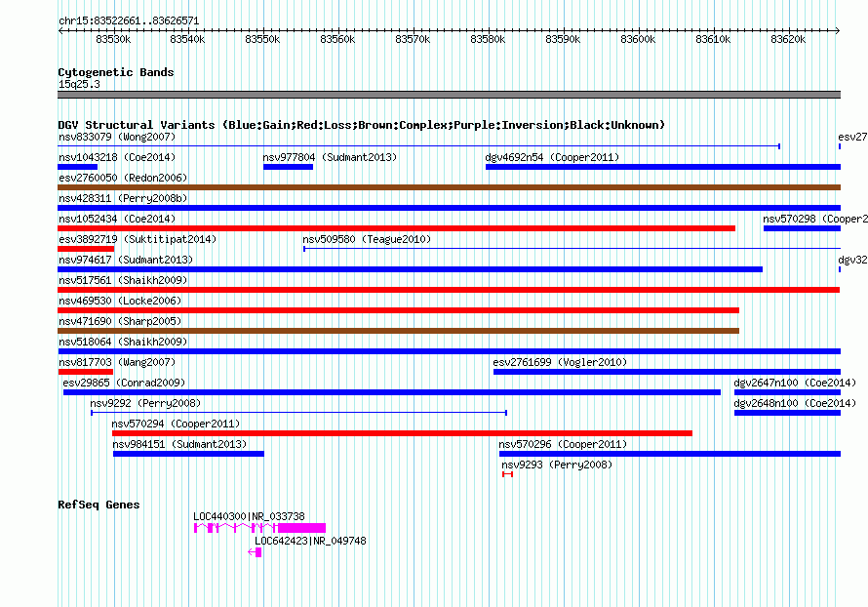Click the nsv518064 (Shaikh2009) label

pos(123,342)
